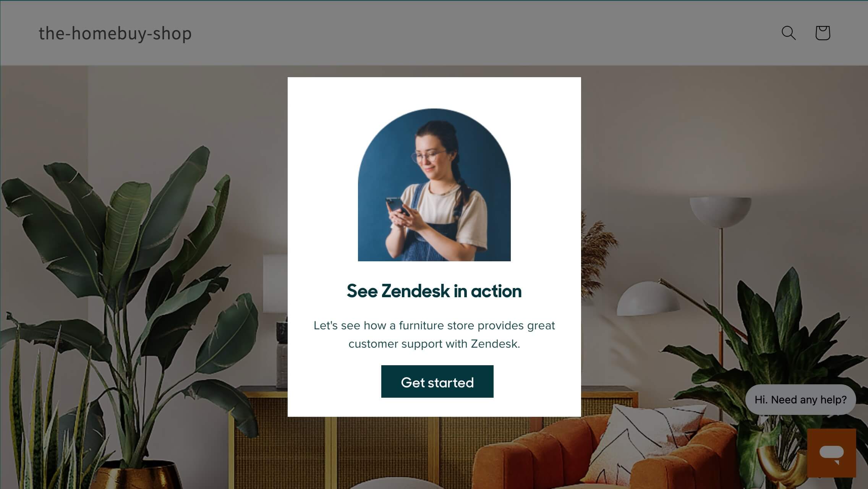Click the the-homebuy-shop store name
Image resolution: width=868 pixels, height=489 pixels.
click(x=115, y=33)
